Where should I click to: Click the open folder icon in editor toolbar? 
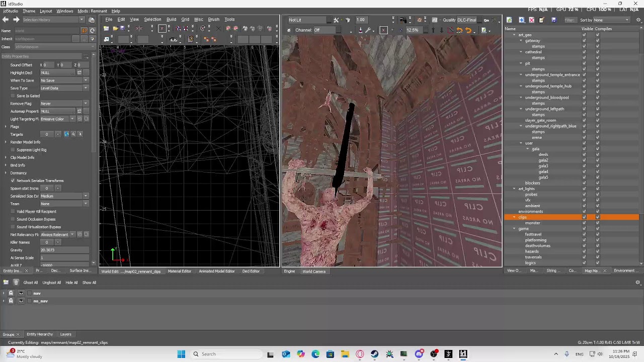[x=115, y=29]
